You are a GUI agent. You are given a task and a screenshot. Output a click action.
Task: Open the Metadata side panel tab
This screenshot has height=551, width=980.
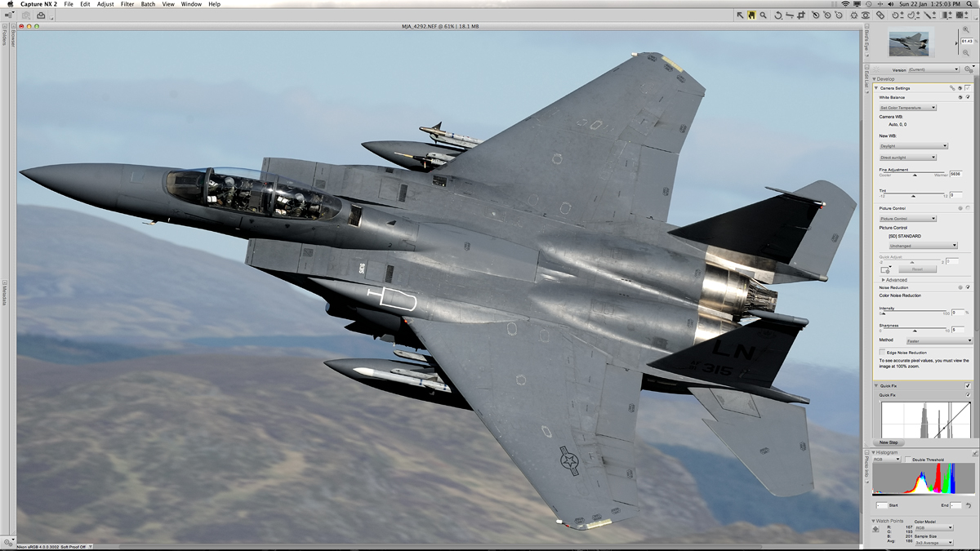coord(4,295)
